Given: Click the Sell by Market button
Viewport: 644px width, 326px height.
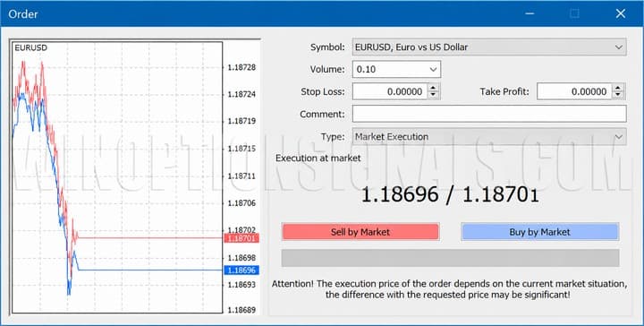Looking at the screenshot, I should 360,232.
